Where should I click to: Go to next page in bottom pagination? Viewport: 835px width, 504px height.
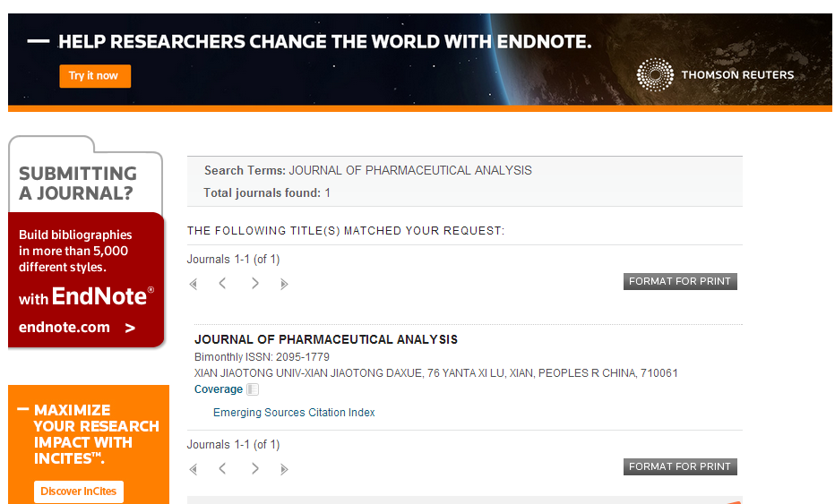coord(255,468)
